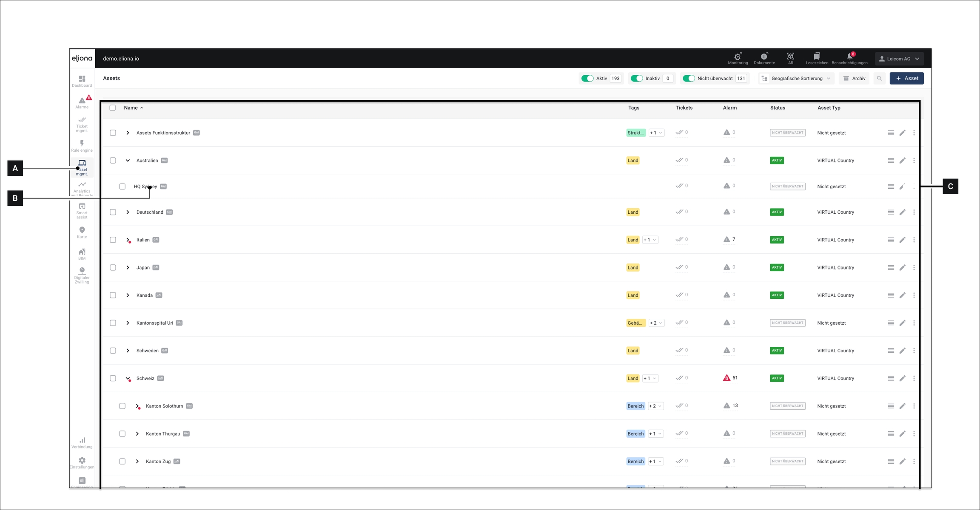
Task: Toggle the Aktiv filter switch
Action: point(587,78)
